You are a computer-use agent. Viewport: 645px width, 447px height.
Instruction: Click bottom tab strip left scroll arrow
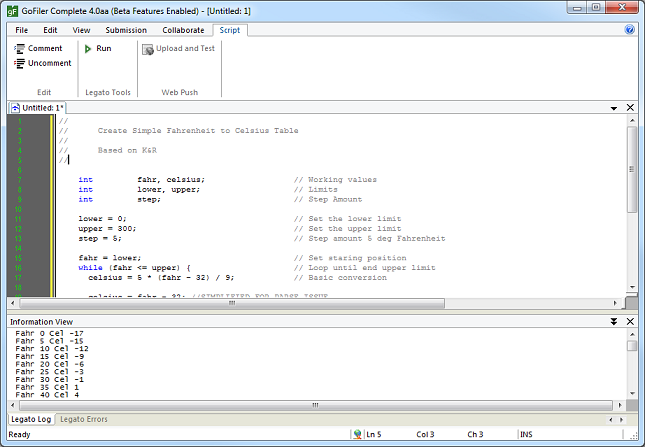[x=610, y=419]
